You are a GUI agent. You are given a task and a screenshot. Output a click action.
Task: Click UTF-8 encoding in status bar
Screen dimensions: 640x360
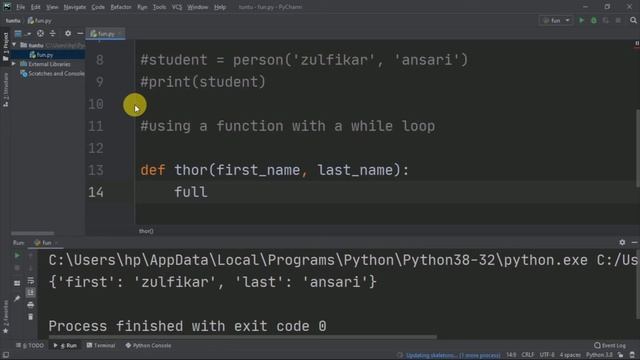point(547,355)
